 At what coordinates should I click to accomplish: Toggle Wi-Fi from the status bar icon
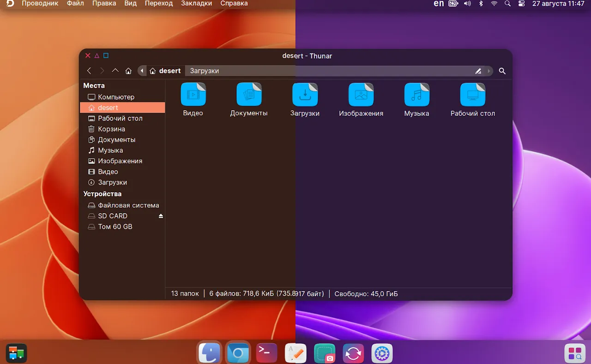494,4
